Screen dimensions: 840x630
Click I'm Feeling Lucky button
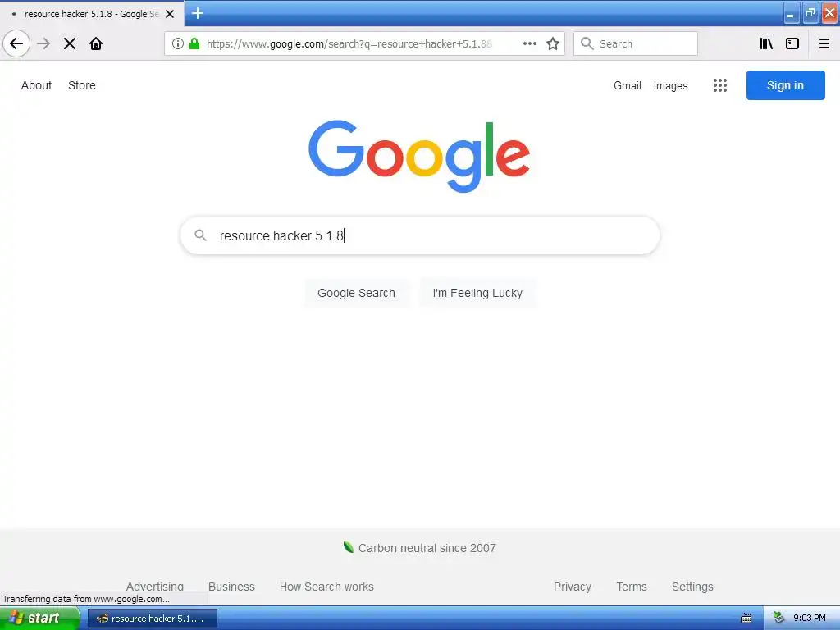(477, 293)
